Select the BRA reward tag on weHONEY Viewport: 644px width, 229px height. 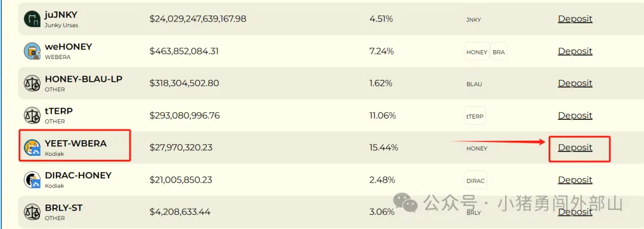(499, 52)
